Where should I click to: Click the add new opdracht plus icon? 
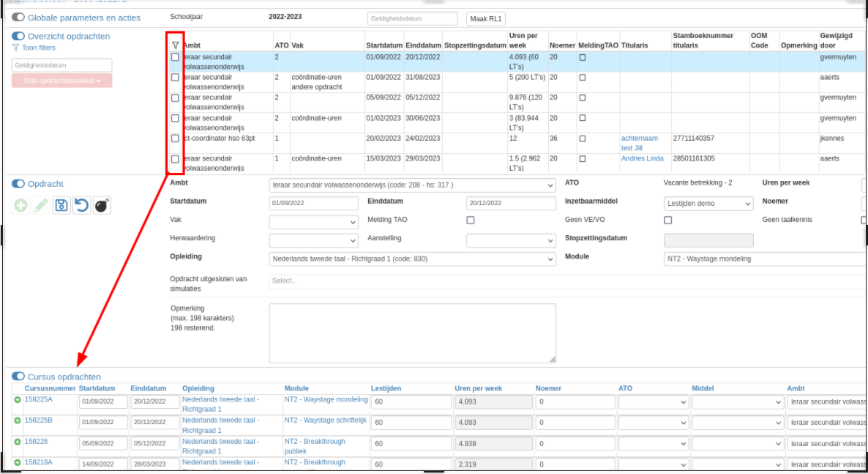21,206
